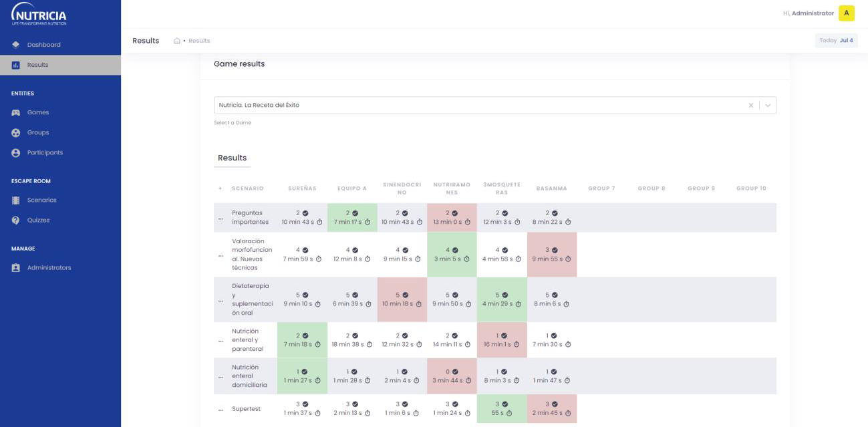The width and height of the screenshot is (868, 427).
Task: Click the 6 min 39 s time value
Action: click(348, 303)
